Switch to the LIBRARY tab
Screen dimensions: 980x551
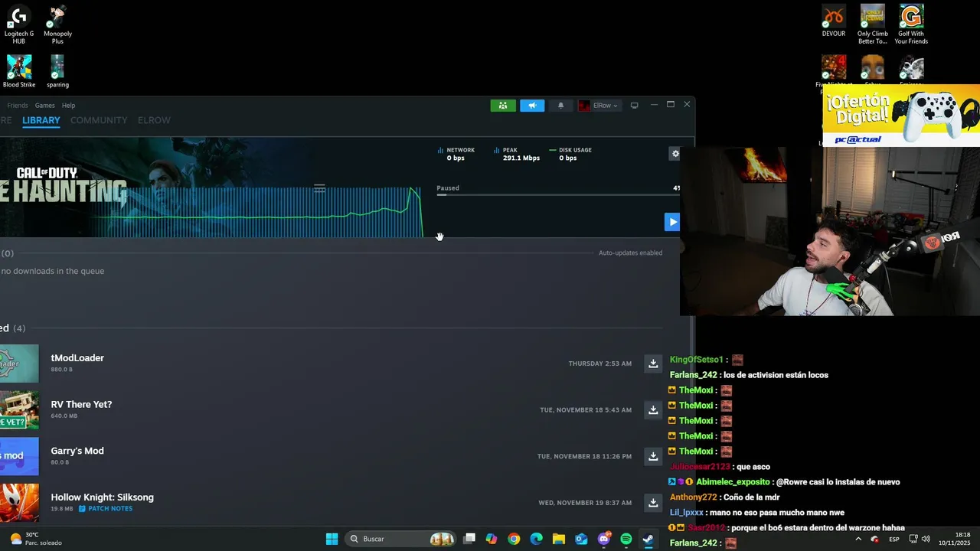[41, 120]
